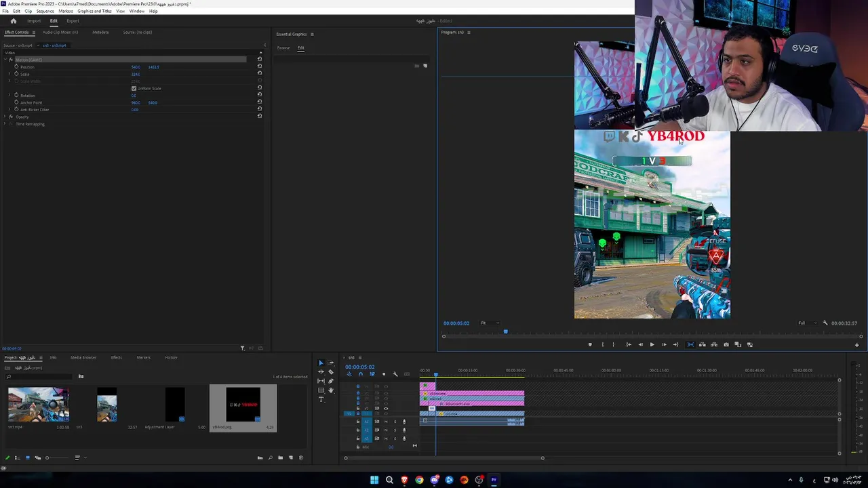Toggle the Uniform Scale checkbox
This screenshot has width=868, height=488.
point(134,88)
